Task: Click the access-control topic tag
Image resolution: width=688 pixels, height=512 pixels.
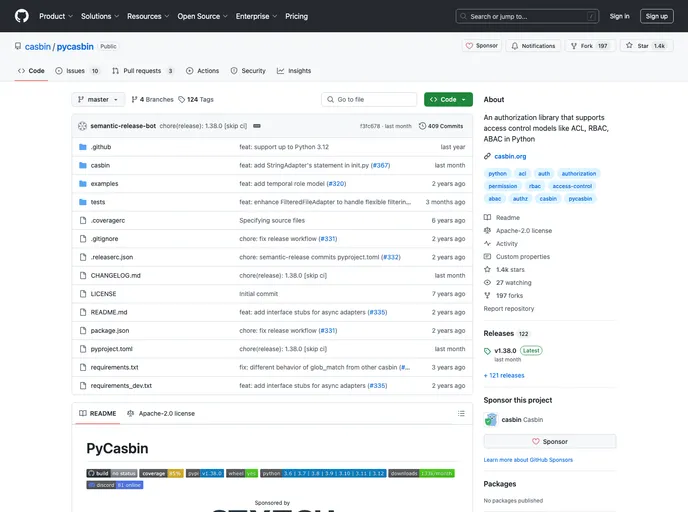Action: [572, 186]
